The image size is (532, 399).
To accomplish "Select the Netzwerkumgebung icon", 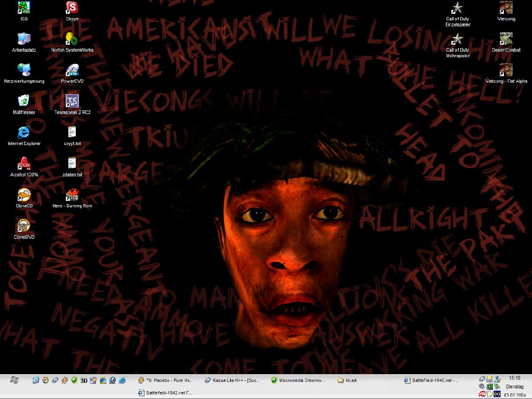I will [x=24, y=70].
